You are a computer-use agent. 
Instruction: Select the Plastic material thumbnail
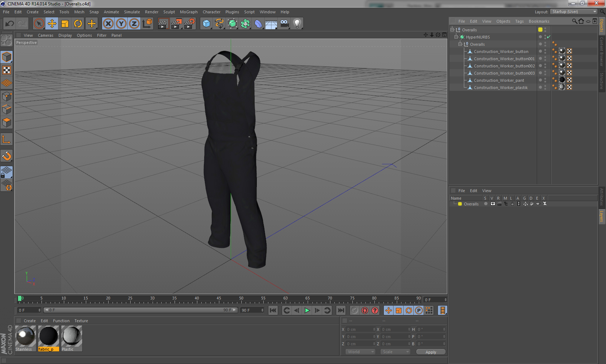coord(72,338)
